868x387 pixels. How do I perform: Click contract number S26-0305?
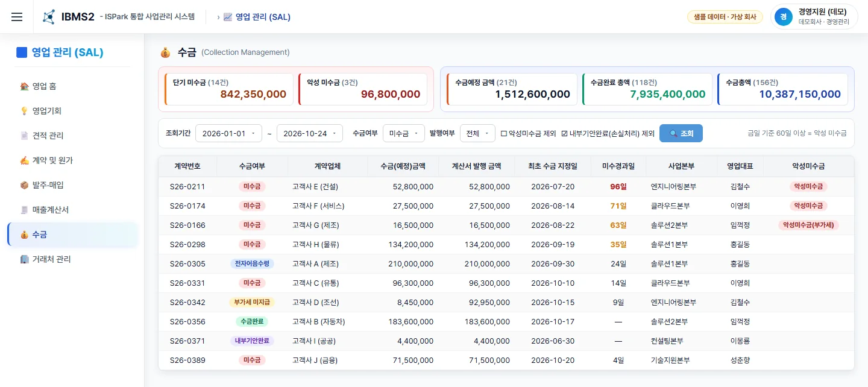[187, 264]
